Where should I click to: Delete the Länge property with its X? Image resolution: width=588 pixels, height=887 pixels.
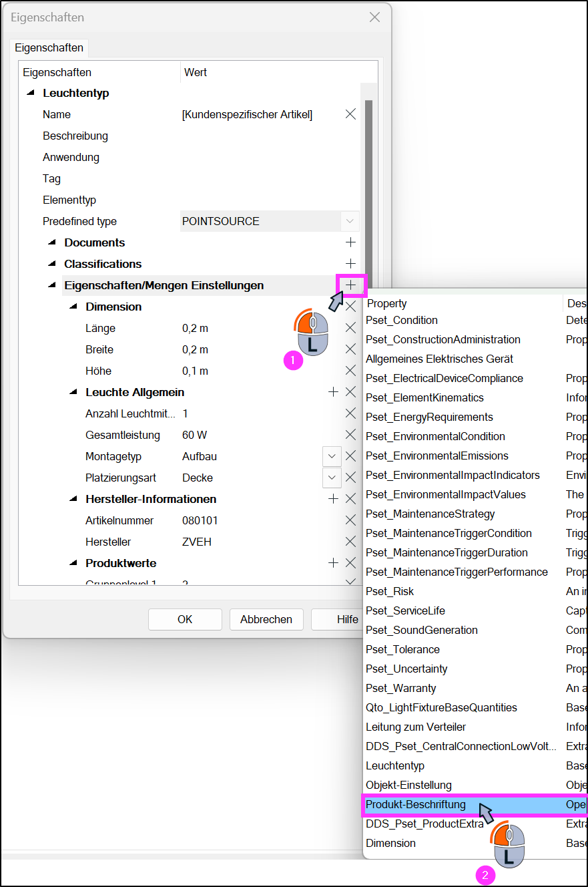(x=350, y=328)
